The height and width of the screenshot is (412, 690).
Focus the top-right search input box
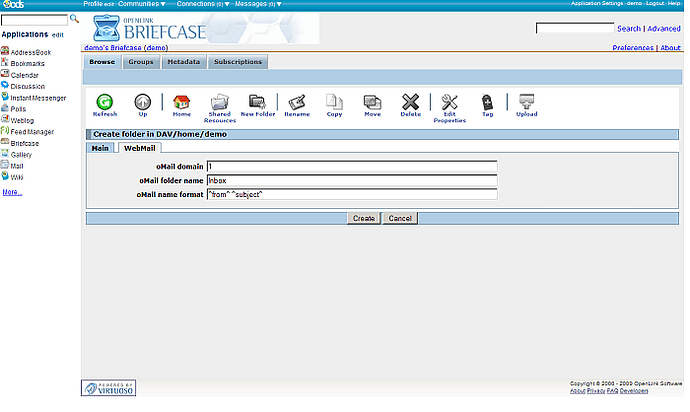(575, 28)
